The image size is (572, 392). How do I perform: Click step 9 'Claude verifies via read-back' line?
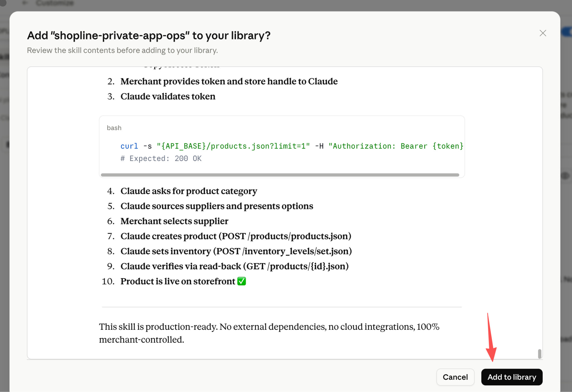(235, 266)
